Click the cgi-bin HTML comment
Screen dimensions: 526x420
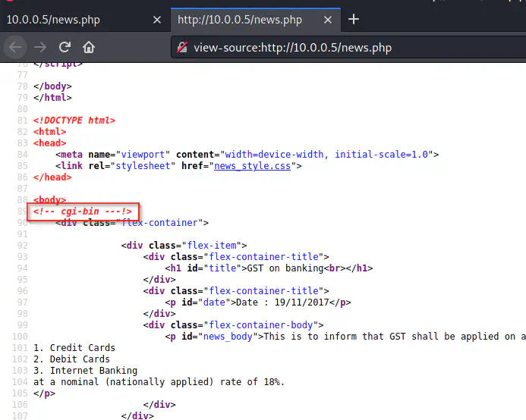(x=83, y=212)
